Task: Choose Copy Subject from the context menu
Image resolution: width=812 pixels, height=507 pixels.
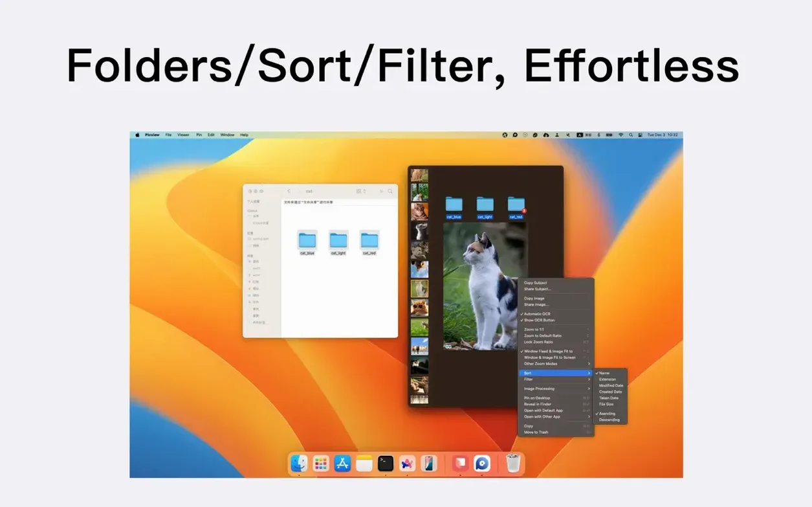Action: pos(555,283)
